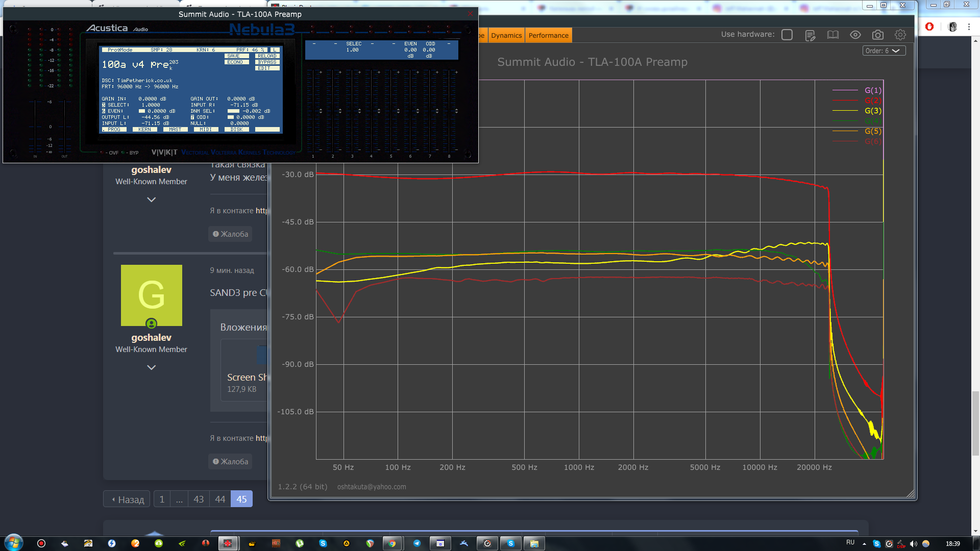Click the Skype icon in taskbar
Image resolution: width=980 pixels, height=551 pixels.
[x=323, y=543]
